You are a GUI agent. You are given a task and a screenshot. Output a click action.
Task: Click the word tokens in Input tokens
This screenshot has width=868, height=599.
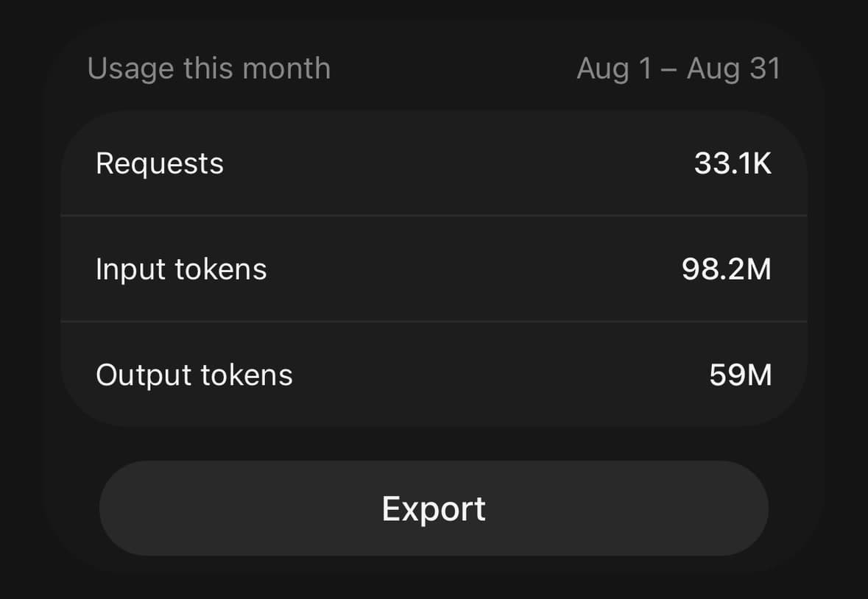point(221,270)
